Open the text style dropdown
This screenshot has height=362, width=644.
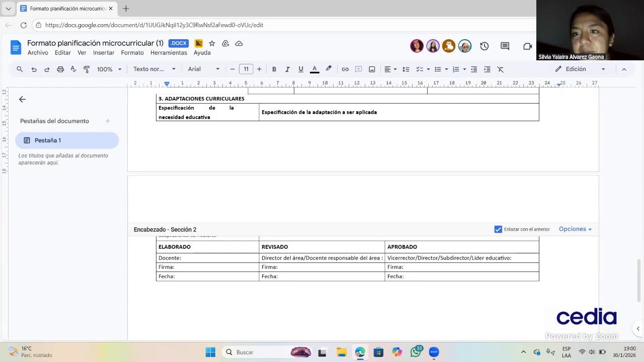(x=154, y=69)
